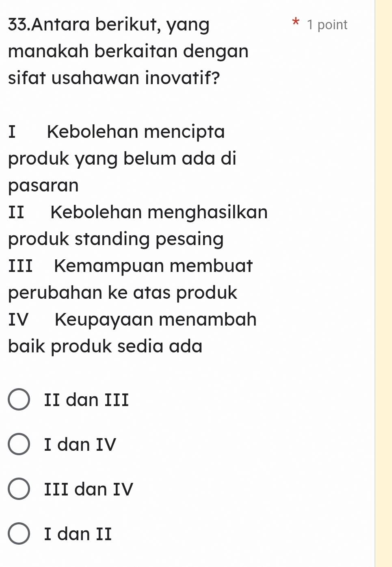
Task: Click the "baik produk sedia ada" text line
Action: point(105,346)
